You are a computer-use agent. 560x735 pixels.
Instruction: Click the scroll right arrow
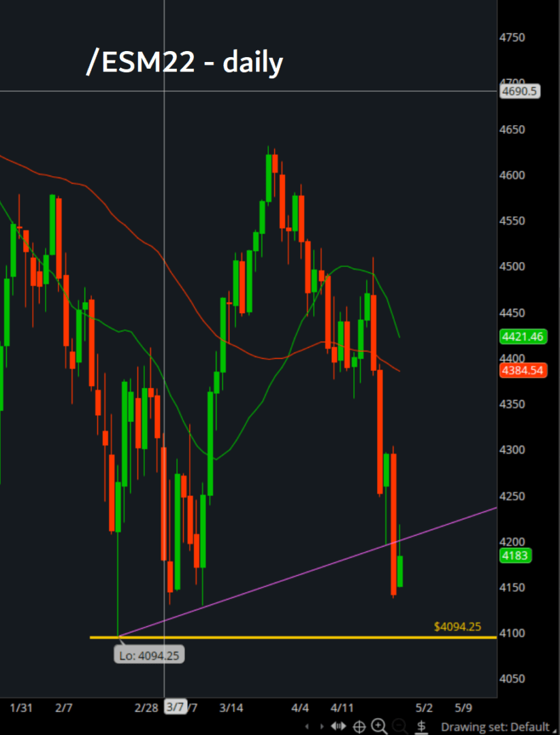click(323, 726)
